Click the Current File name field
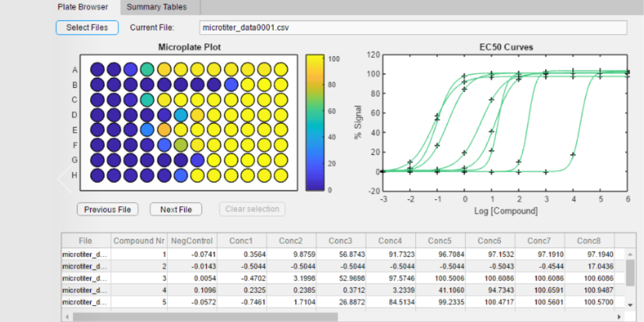The height and width of the screenshot is (322, 644). (412, 28)
